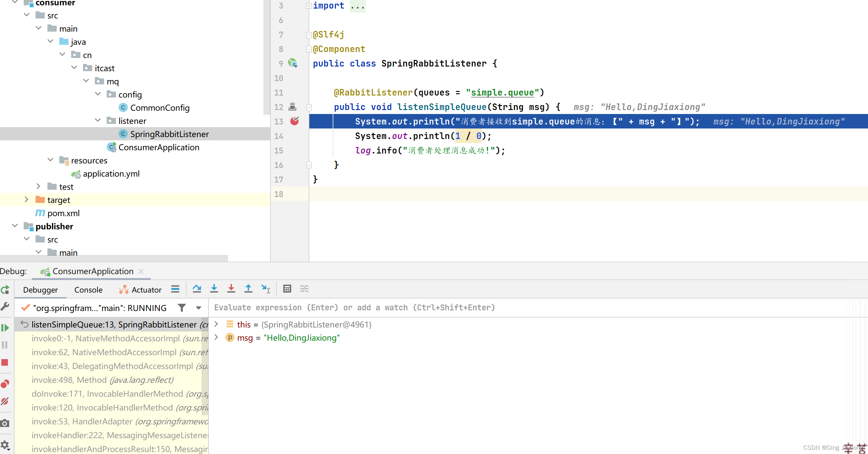
Task: View breakpoints with the red circles icon
Action: click(x=5, y=384)
